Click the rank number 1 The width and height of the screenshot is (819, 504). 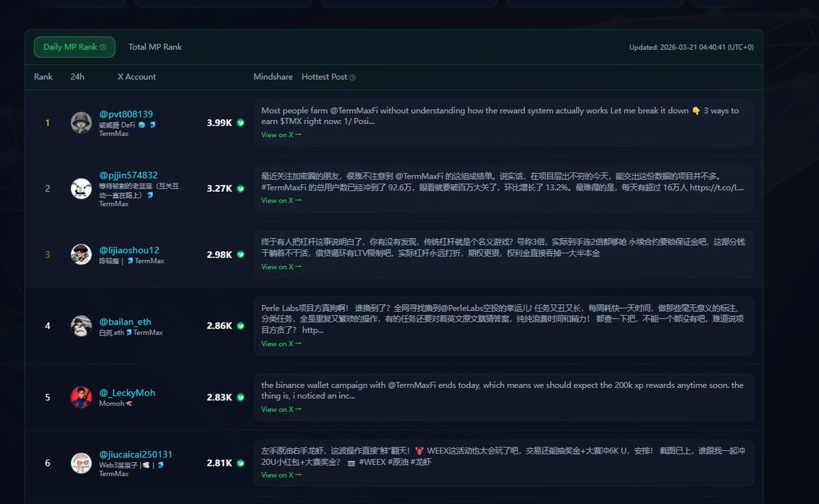tap(47, 123)
